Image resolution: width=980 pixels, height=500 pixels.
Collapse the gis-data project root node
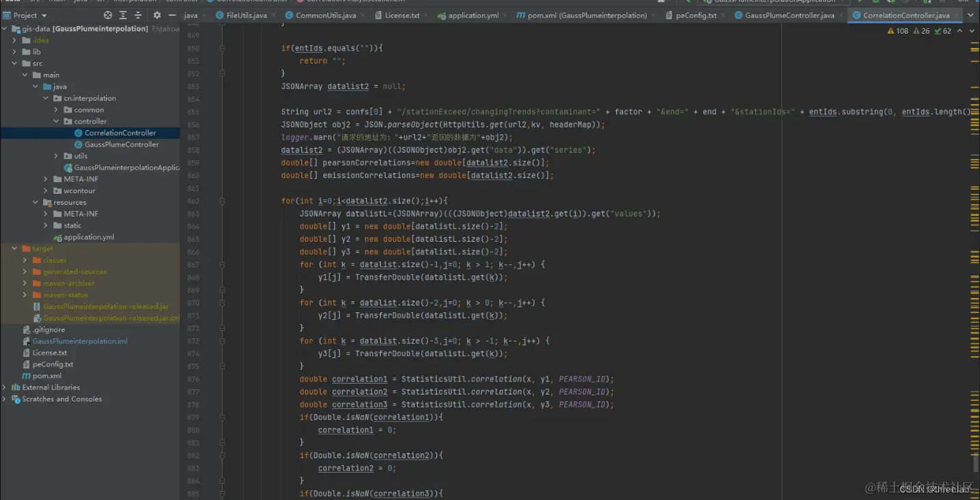tap(5, 29)
